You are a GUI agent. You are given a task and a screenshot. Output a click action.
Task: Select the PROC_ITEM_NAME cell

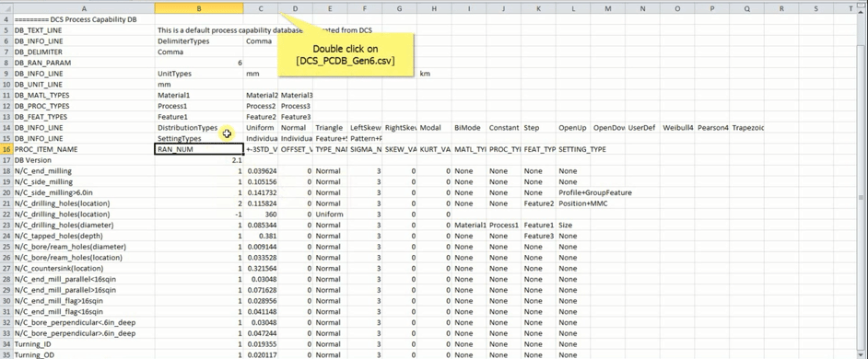coord(84,149)
